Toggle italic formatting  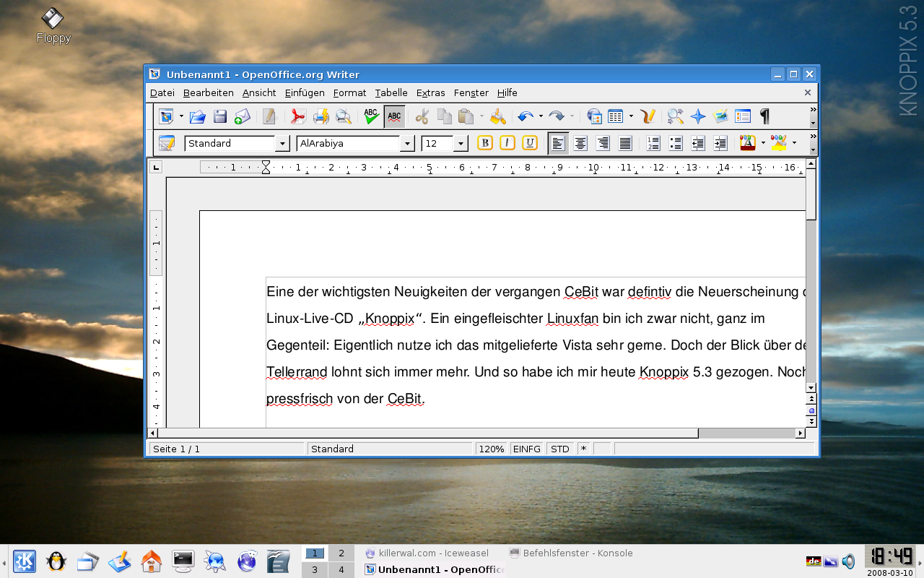click(507, 143)
